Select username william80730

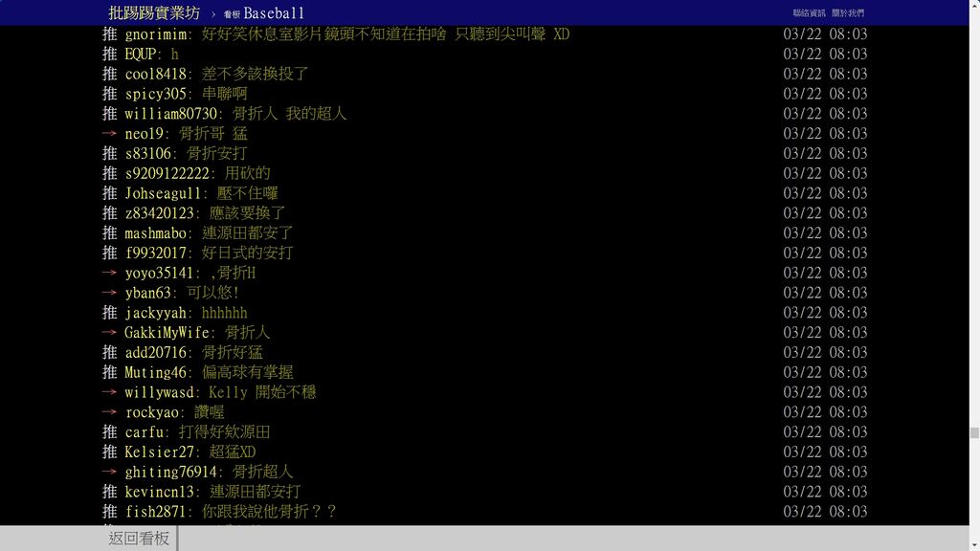[170, 114]
